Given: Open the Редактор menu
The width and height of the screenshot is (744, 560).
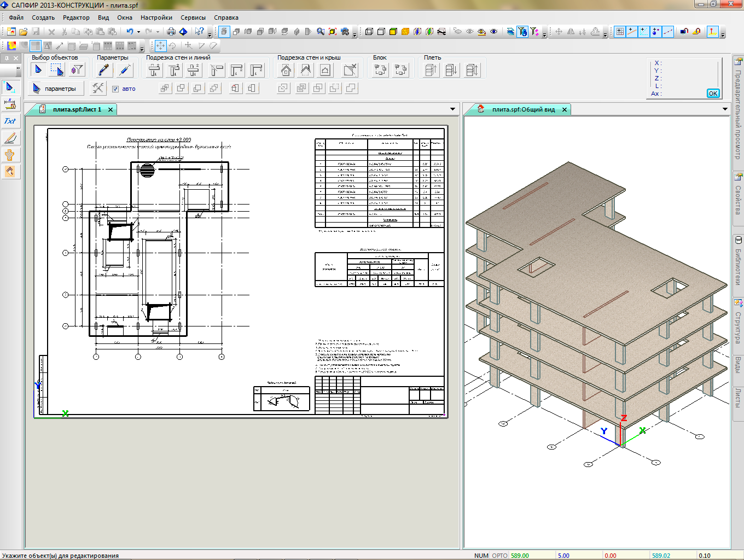Looking at the screenshot, I should [76, 17].
